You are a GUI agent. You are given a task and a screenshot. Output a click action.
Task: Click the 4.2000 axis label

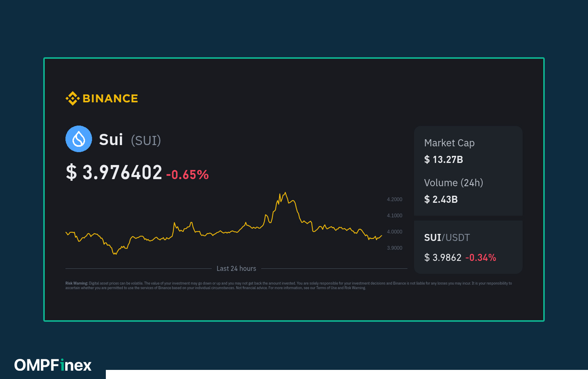tap(395, 199)
